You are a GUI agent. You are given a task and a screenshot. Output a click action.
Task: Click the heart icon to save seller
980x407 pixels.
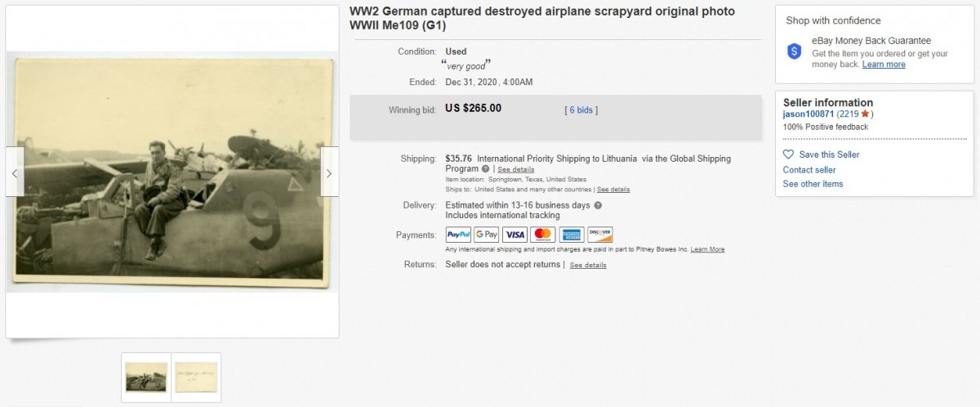point(788,154)
